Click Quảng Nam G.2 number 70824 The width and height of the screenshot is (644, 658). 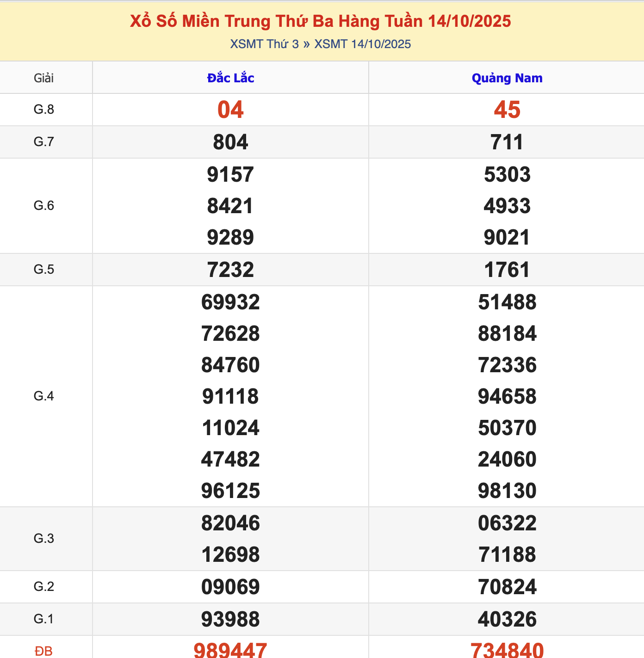click(x=507, y=587)
